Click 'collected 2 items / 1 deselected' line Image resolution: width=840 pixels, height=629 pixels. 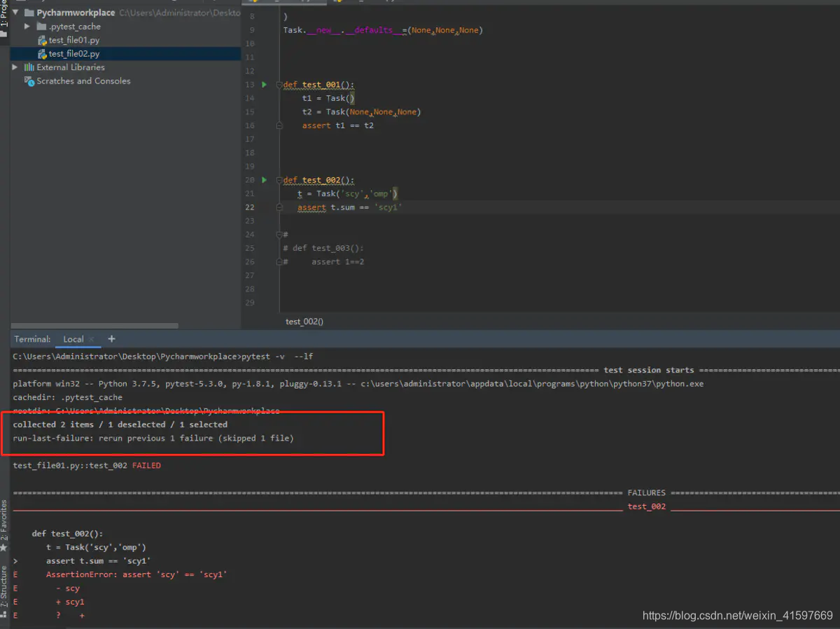[x=120, y=424]
